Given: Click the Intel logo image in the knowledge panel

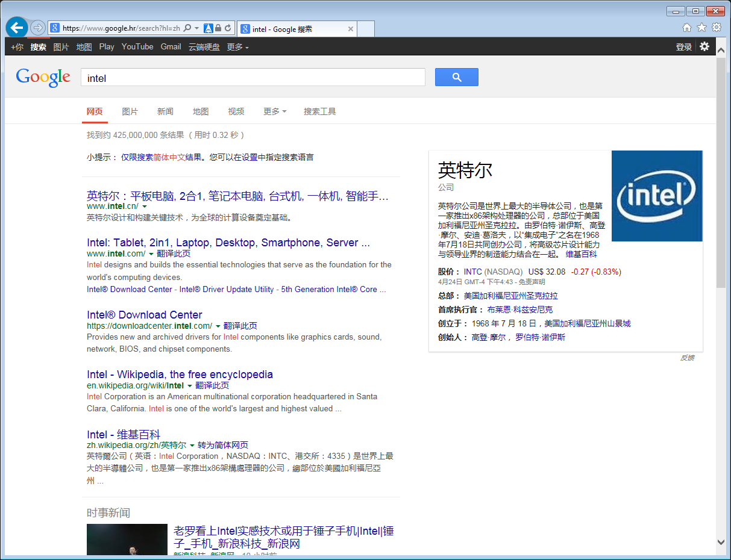Looking at the screenshot, I should pyautogui.click(x=657, y=196).
